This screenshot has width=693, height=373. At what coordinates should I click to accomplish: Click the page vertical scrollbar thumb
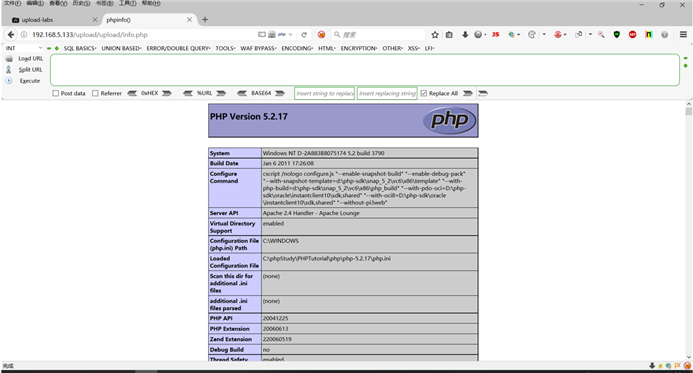[x=689, y=111]
